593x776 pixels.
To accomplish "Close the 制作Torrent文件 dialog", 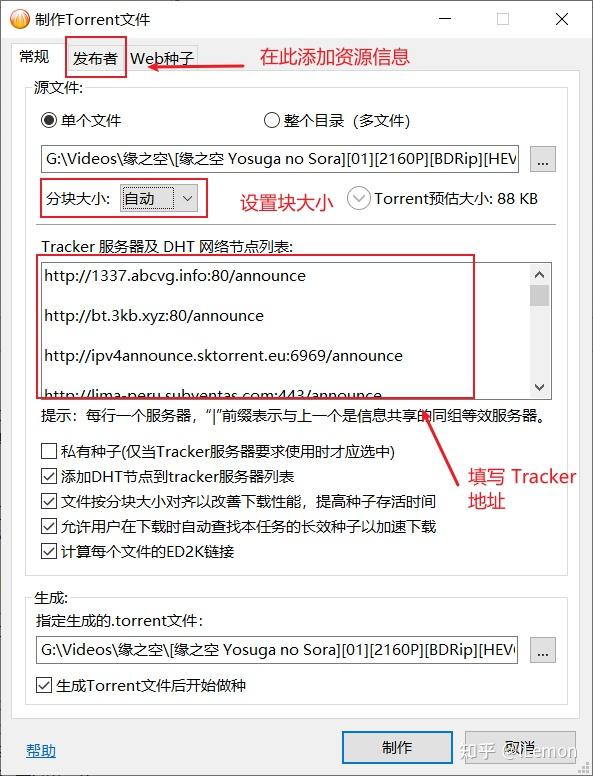I will (x=562, y=19).
